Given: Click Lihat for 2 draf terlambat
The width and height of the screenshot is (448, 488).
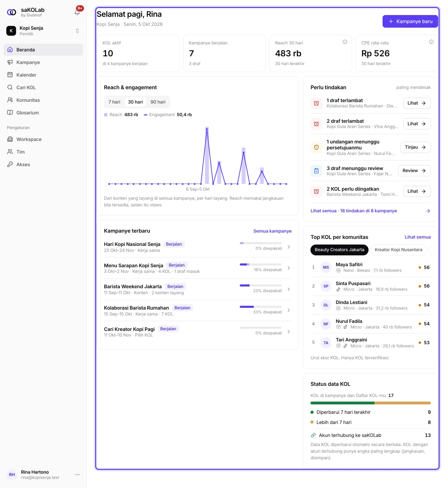Looking at the screenshot, I should point(417,124).
